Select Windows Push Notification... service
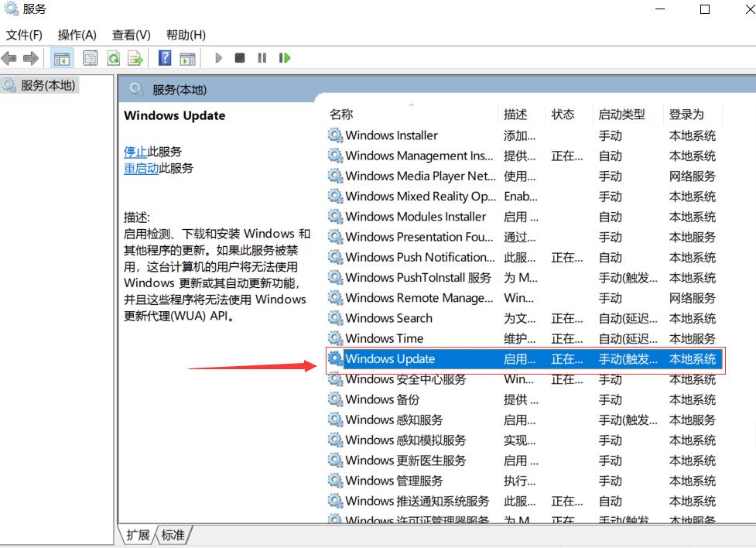 (x=525, y=257)
